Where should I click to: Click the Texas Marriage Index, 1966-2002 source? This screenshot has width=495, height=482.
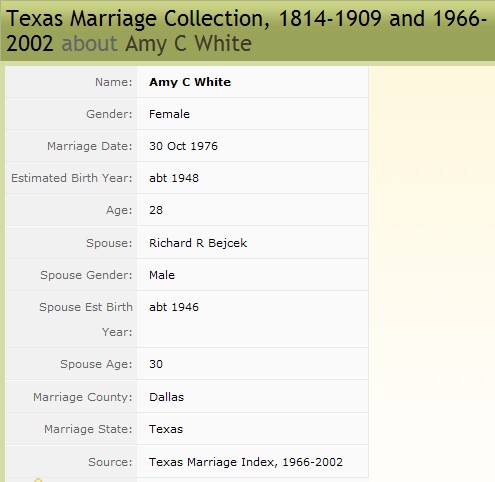click(x=246, y=462)
